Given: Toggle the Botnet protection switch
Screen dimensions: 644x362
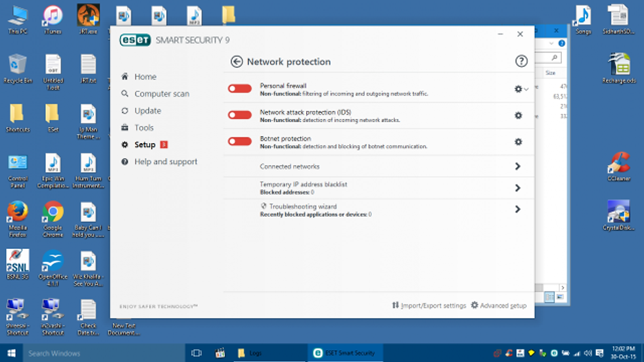Looking at the screenshot, I should (x=240, y=141).
